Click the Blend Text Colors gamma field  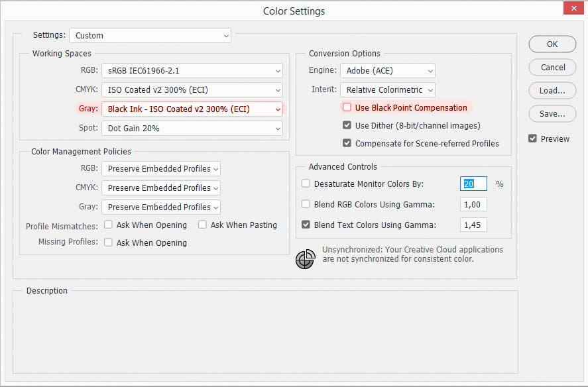click(473, 225)
